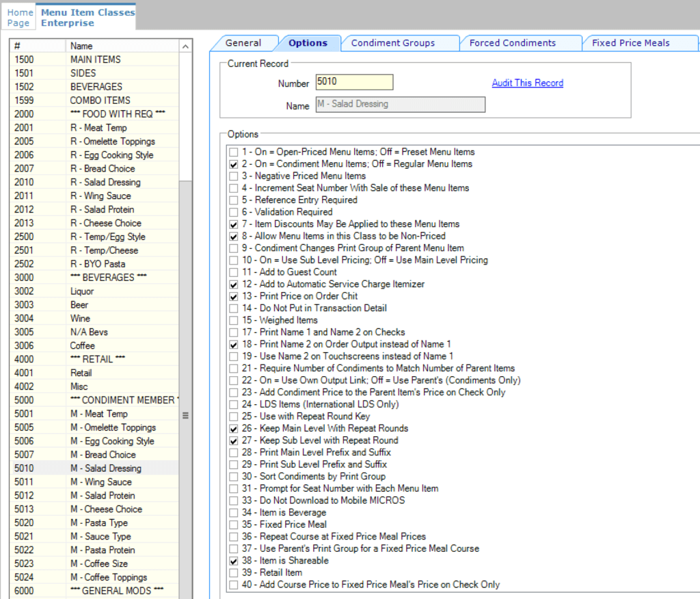
Task: Enable option 35 Fixed Price Meal
Action: (x=234, y=525)
